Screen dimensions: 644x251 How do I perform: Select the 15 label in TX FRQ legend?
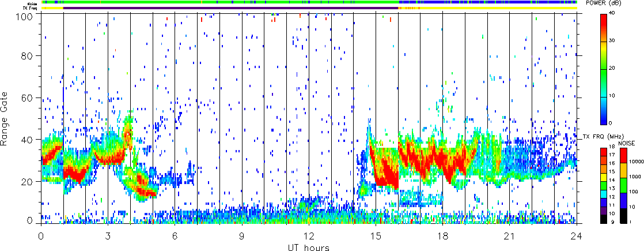(612, 171)
